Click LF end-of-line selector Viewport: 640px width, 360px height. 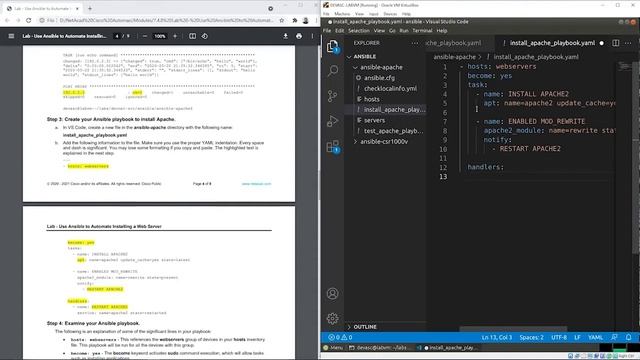point(577,337)
